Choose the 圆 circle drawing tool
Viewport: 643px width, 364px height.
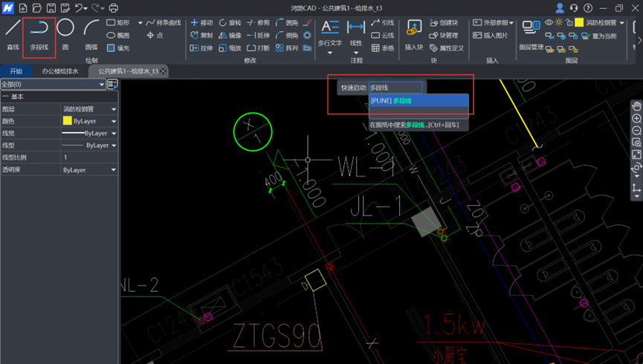(x=65, y=34)
